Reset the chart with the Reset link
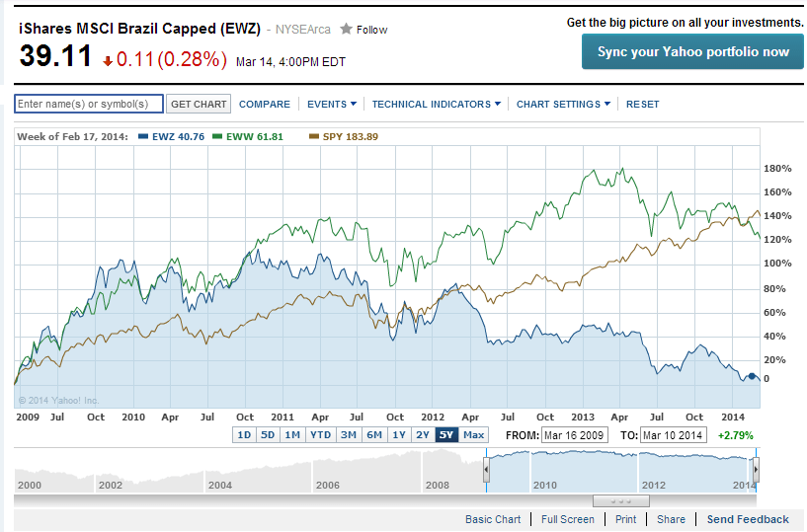The height and width of the screenshot is (532, 807). (642, 104)
